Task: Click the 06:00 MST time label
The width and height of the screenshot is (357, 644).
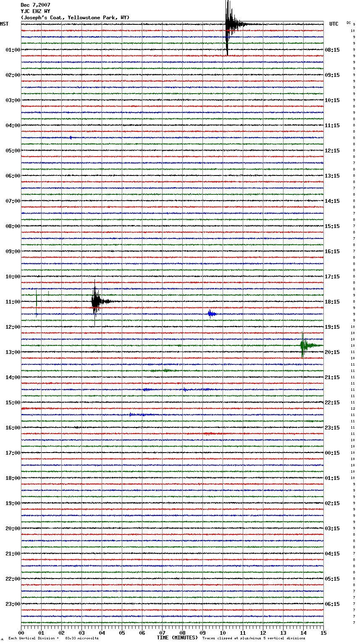Action: 13,175
